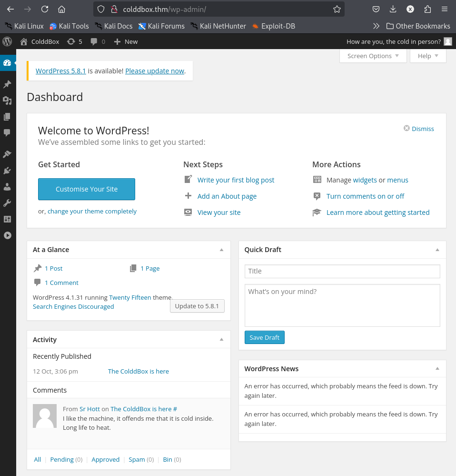Dismiss the Welcome to WordPress panel

419,129
